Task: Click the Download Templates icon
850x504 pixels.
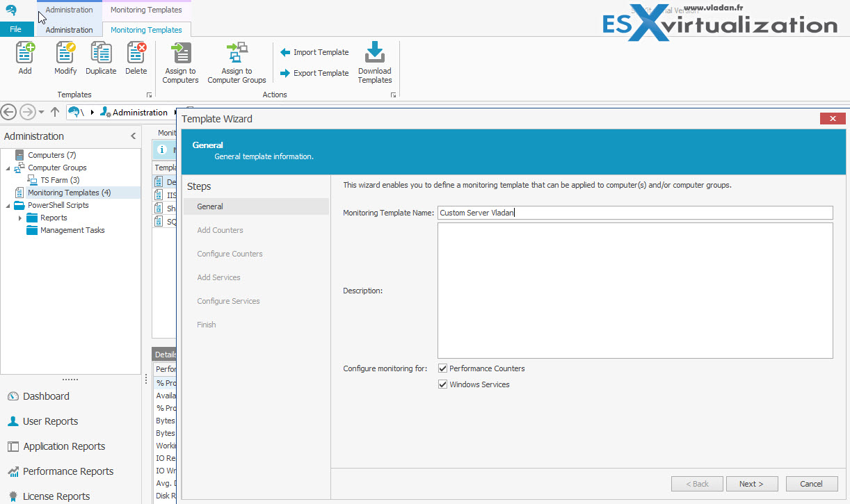Action: pyautogui.click(x=375, y=54)
